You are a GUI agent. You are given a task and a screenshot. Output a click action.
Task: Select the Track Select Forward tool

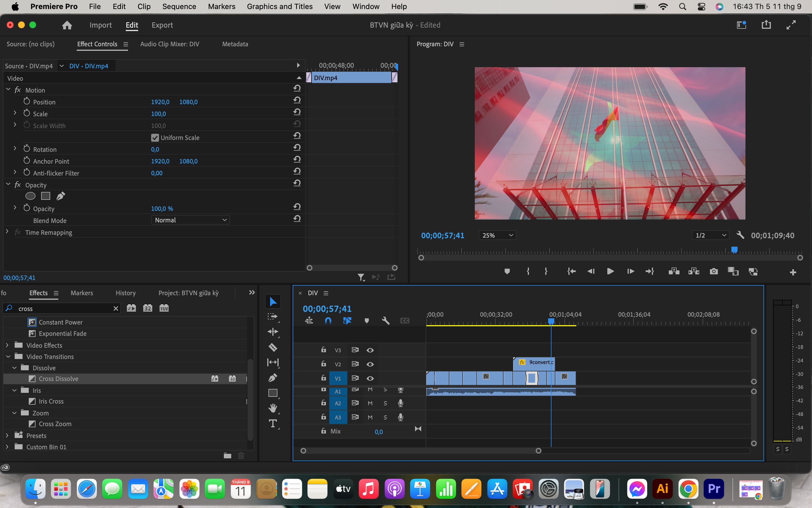pyautogui.click(x=273, y=316)
